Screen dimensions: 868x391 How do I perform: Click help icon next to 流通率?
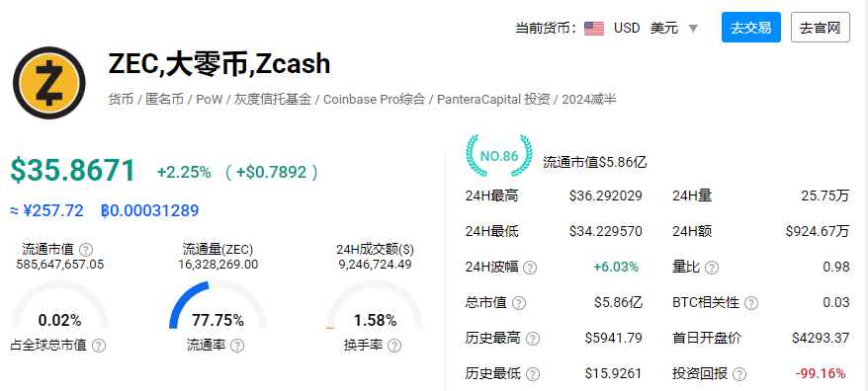(x=237, y=346)
